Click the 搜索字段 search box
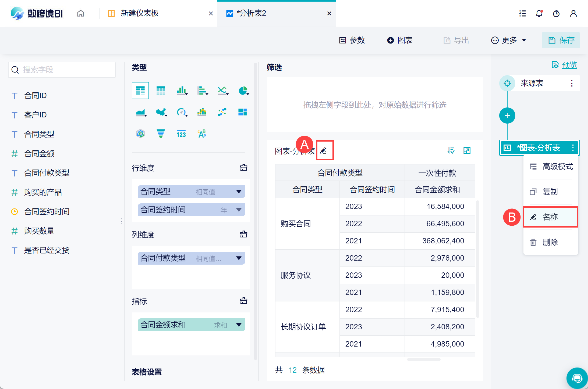The width and height of the screenshot is (588, 389). [x=62, y=70]
